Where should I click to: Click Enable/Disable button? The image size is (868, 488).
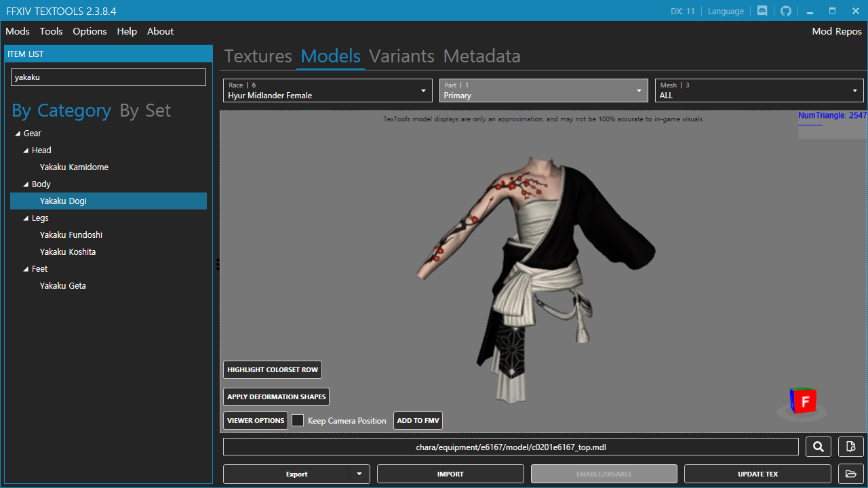(x=604, y=474)
